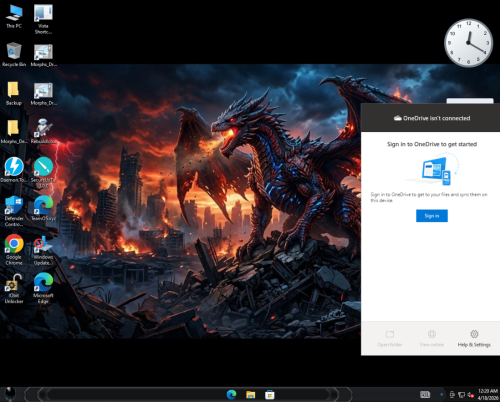The image size is (500, 402).
Task: Select the IObit Unlocker desktop icon
Action: (14, 288)
